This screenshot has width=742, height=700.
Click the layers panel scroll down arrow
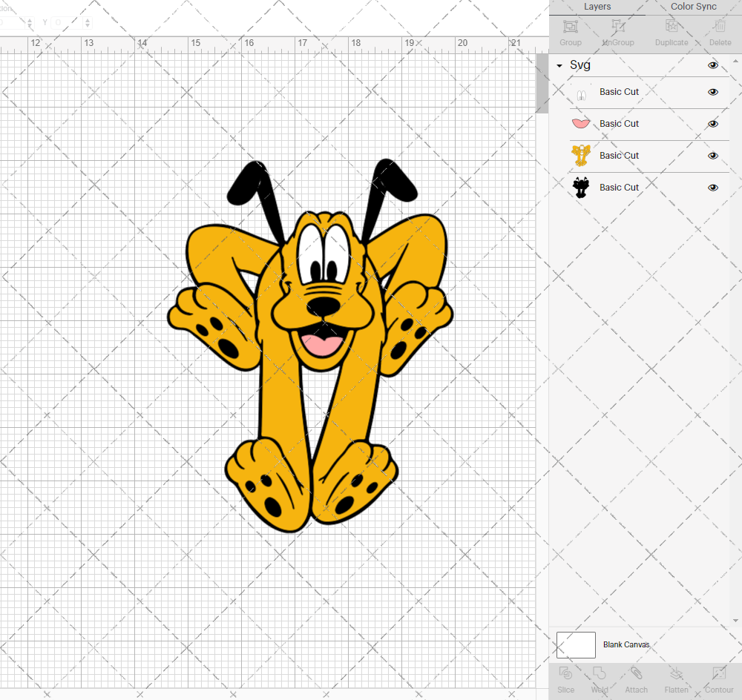(x=735, y=621)
